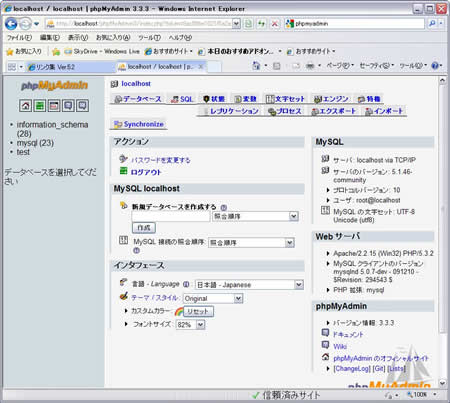Open the 表示(V) menu
This screenshot has width=450, height=403.
pyautogui.click(x=78, y=38)
